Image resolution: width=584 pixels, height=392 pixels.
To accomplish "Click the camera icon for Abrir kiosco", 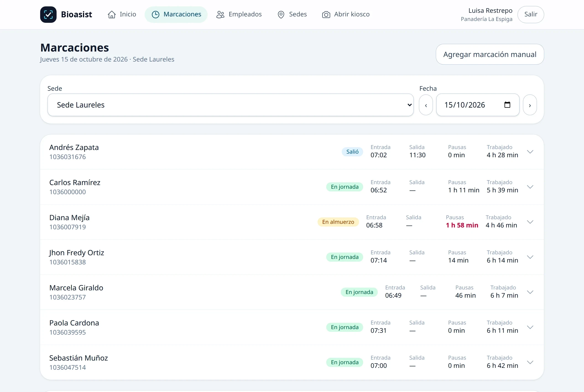I will 326,15.
